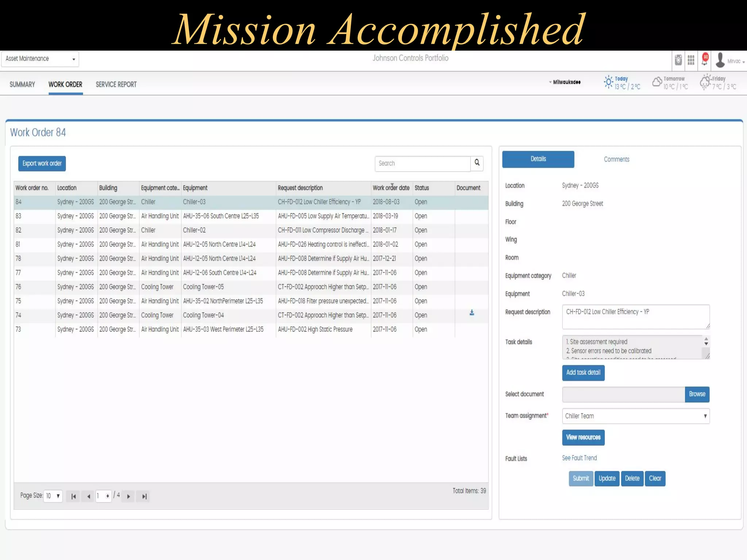Go to the previous page of results
The height and width of the screenshot is (560, 747).
pyautogui.click(x=88, y=496)
